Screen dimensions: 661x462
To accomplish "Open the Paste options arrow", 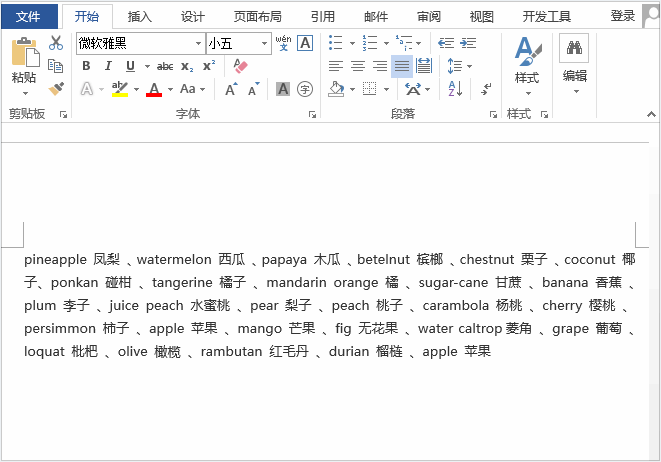I will 25,93.
